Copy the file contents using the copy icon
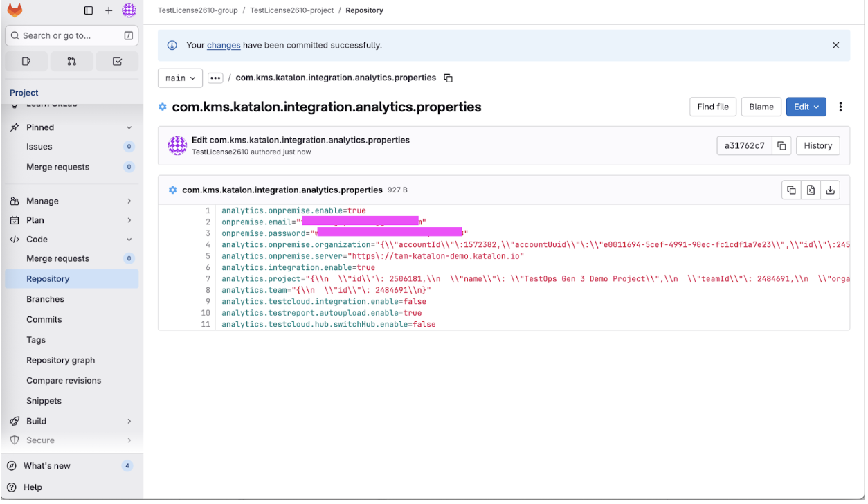This screenshot has height=504, width=868. coord(791,189)
